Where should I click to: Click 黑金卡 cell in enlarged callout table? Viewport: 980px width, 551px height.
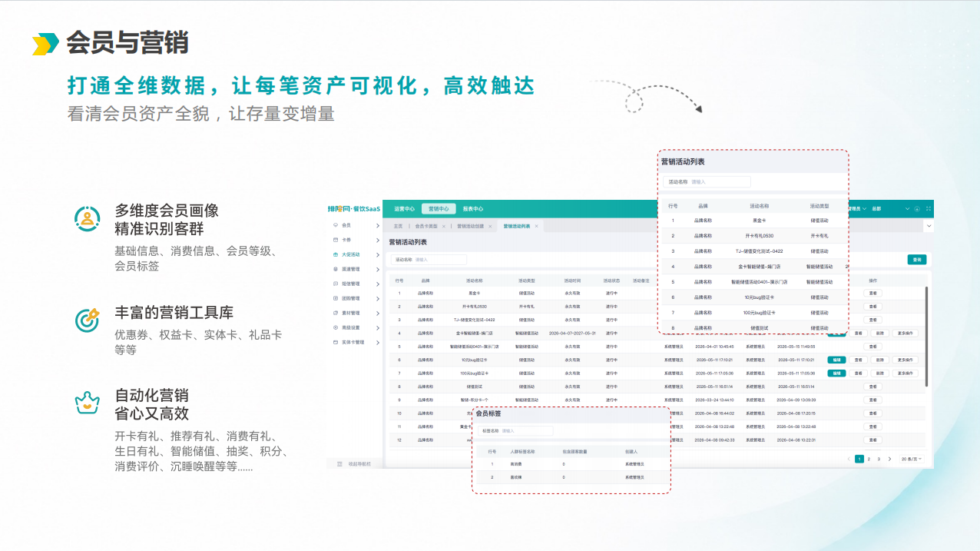tap(759, 221)
